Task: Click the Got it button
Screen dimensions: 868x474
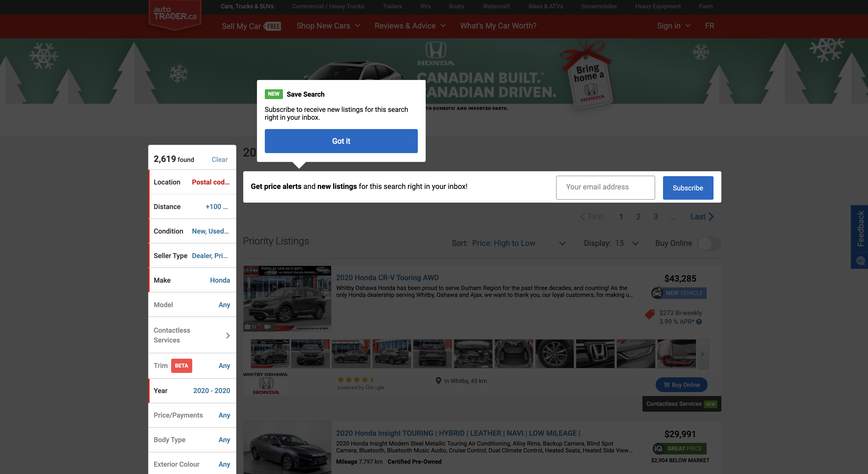Action: (341, 141)
